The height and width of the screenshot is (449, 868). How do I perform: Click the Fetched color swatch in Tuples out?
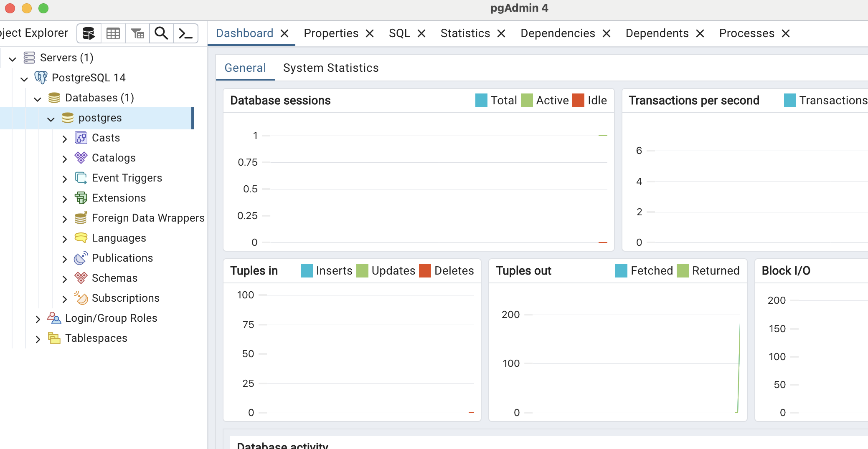(x=621, y=271)
